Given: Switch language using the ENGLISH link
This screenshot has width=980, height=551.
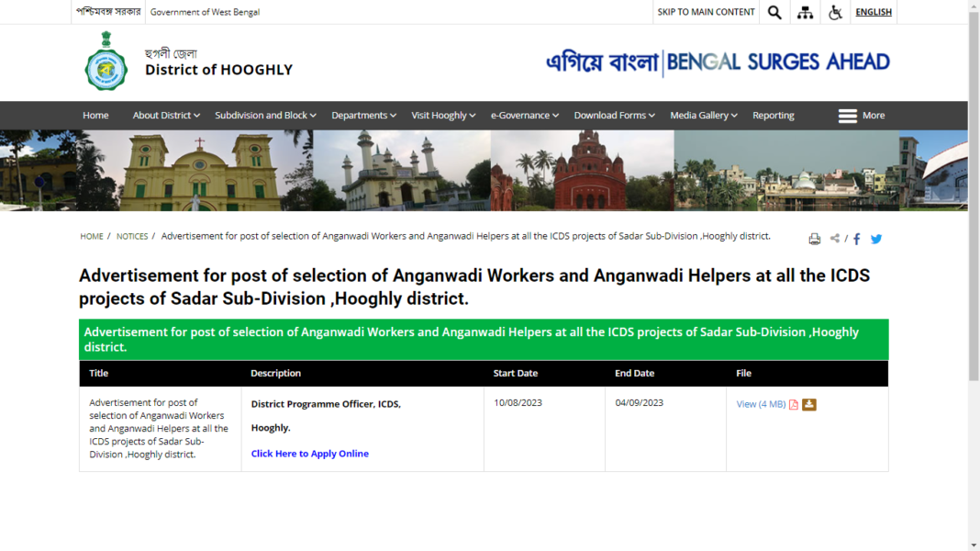Looking at the screenshot, I should (x=874, y=12).
